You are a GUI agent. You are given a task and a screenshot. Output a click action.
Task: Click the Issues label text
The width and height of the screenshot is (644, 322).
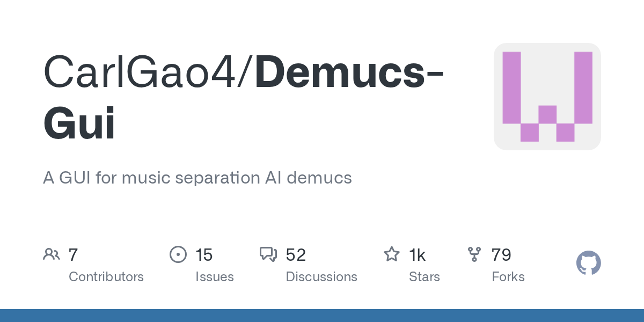coord(215,277)
